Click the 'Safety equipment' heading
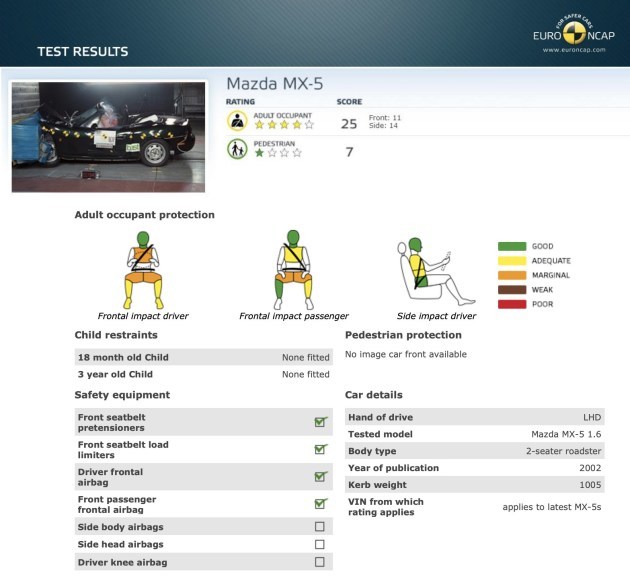 pos(122,395)
